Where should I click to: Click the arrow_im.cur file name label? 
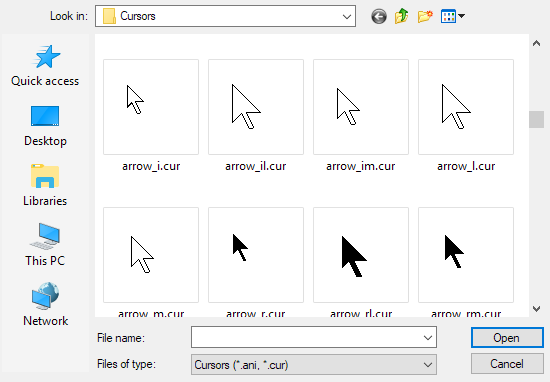tap(361, 166)
